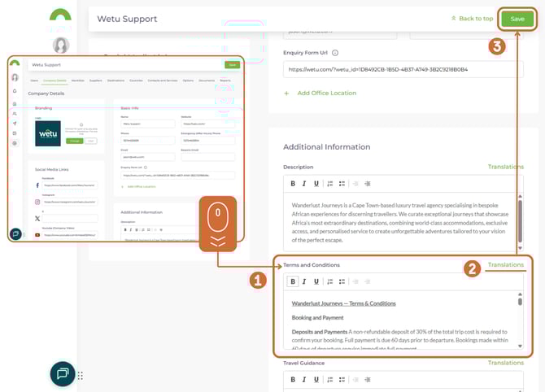Image resolution: width=545 pixels, height=392 pixels.
Task: Toggle Underline in the Terms and Conditions editor
Action: 316,281
